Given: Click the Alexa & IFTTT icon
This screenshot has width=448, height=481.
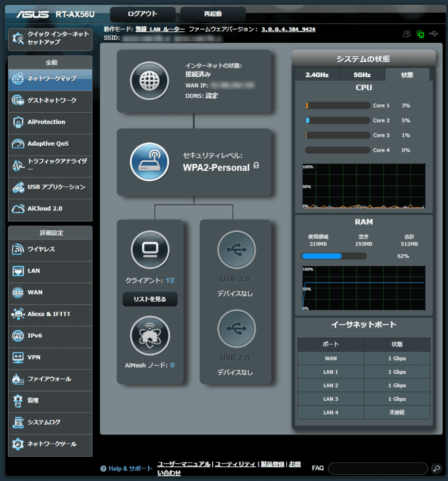Looking at the screenshot, I should 18,314.
